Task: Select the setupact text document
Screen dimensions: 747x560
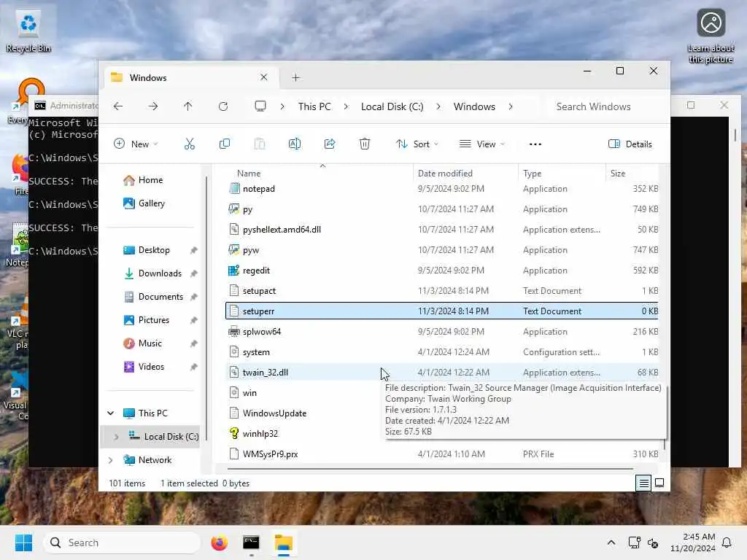Action: click(x=441, y=291)
